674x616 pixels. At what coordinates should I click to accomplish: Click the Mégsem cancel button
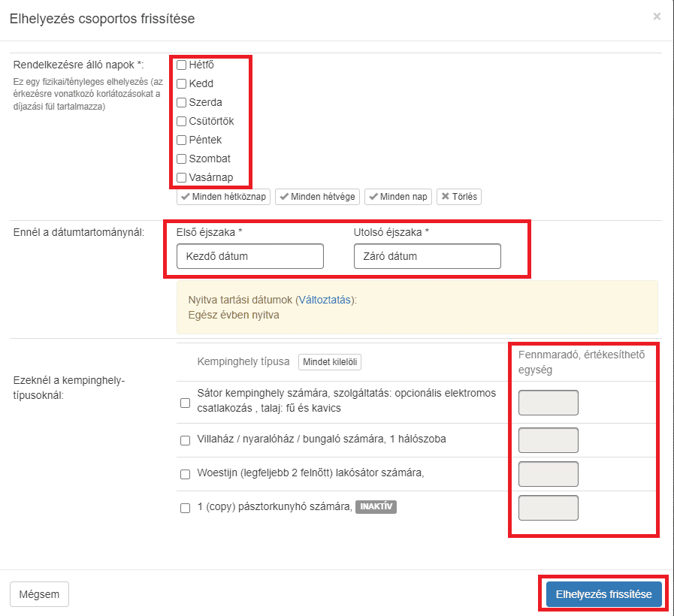39,594
